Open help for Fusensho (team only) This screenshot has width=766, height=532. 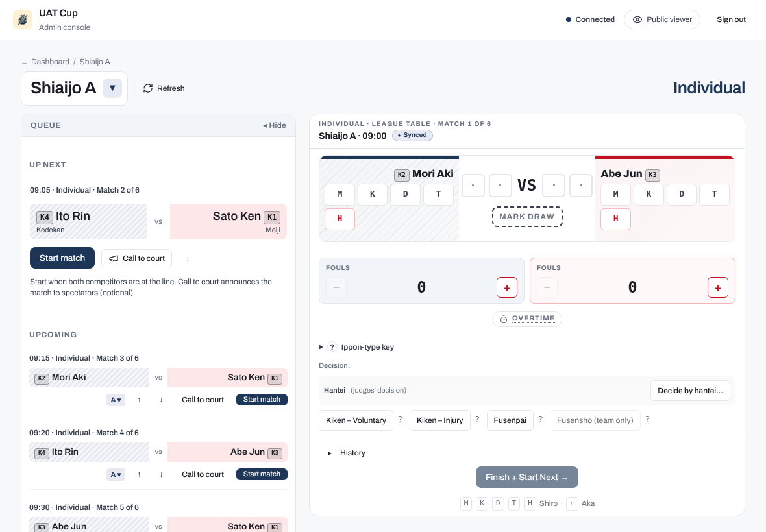pos(647,419)
